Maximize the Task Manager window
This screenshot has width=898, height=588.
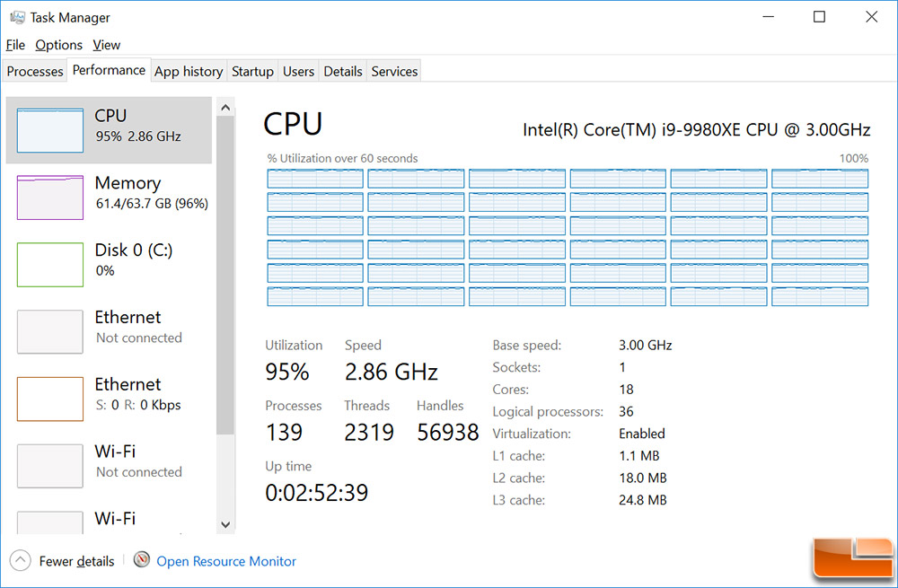click(819, 17)
